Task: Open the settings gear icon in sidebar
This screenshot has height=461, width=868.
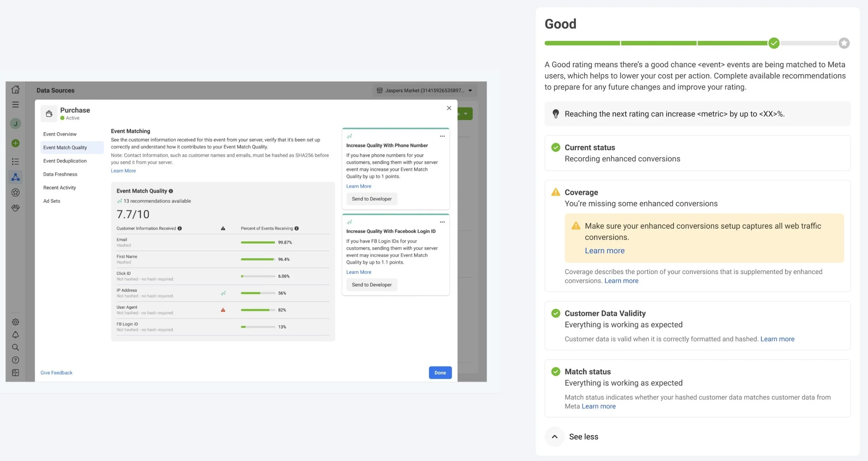Action: coord(15,322)
